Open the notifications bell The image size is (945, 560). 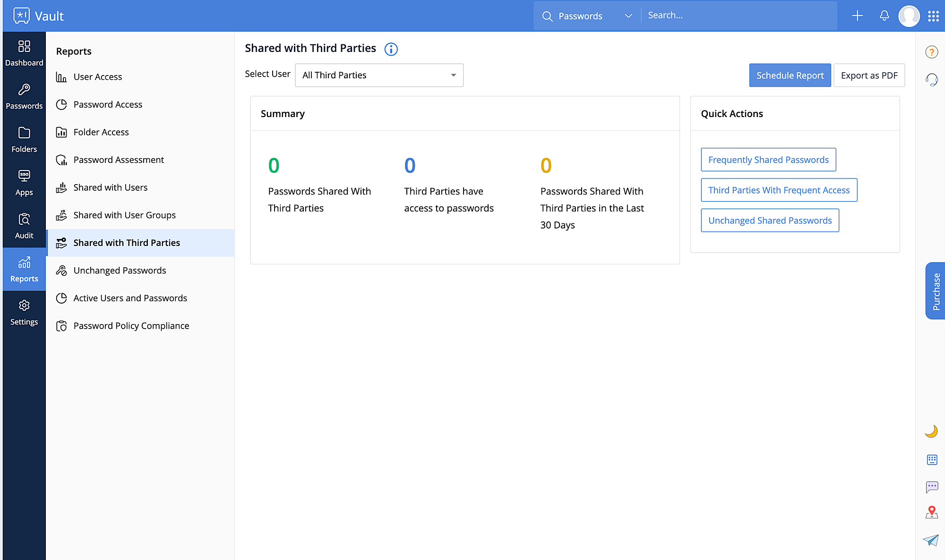884,16
